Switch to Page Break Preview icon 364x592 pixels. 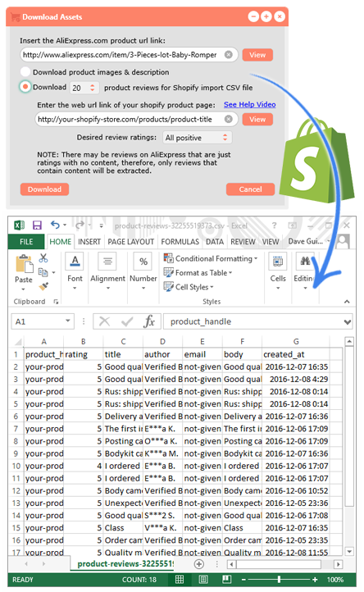pyautogui.click(x=226, y=580)
